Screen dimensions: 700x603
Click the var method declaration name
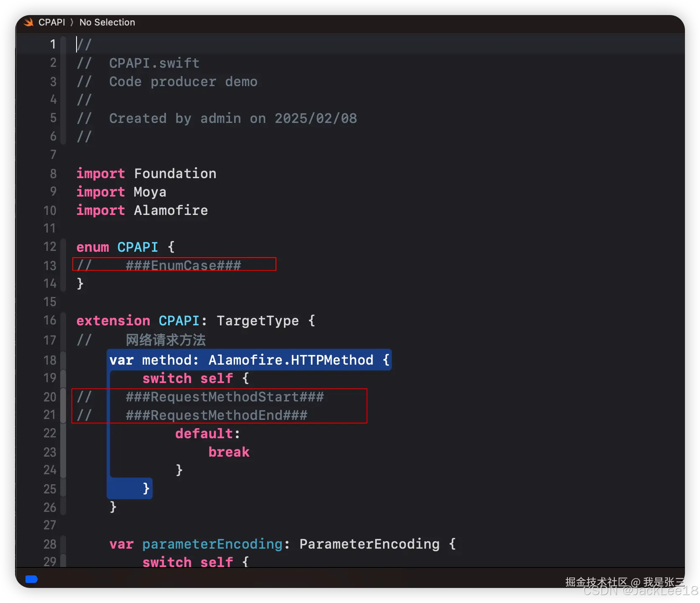[166, 360]
